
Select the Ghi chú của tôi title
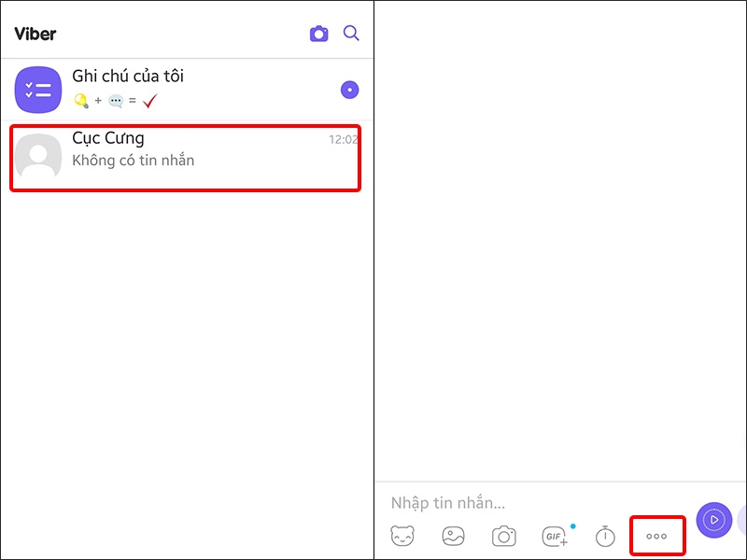coord(128,76)
